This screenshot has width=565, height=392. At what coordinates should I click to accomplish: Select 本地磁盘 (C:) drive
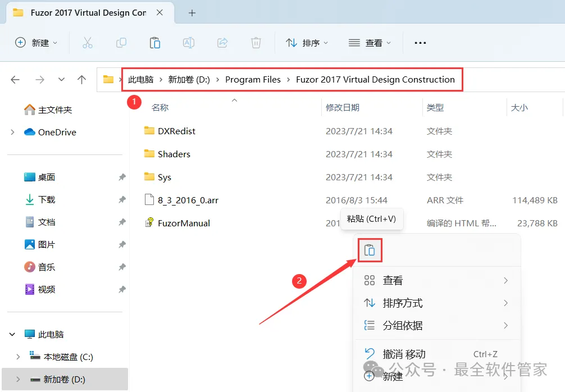[61, 357]
